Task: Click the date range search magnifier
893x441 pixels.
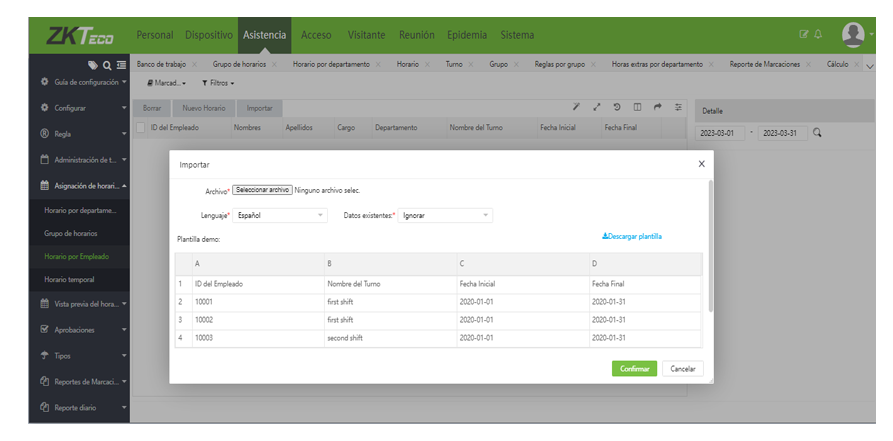Action: tap(817, 133)
